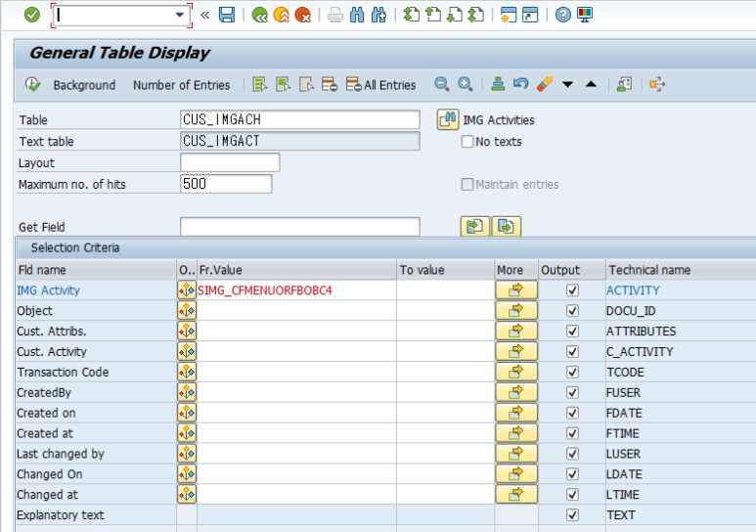Go to the previous page icon
756x532 pixels.
tap(433, 15)
